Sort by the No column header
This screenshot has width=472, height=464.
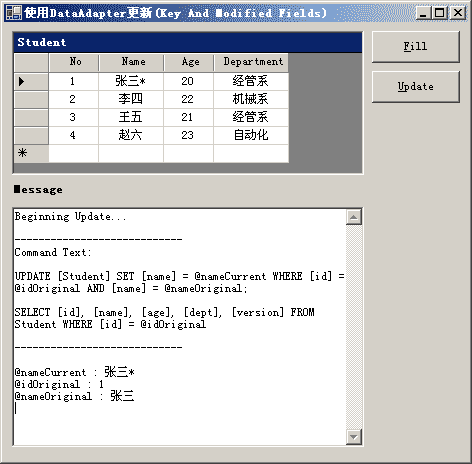click(74, 62)
